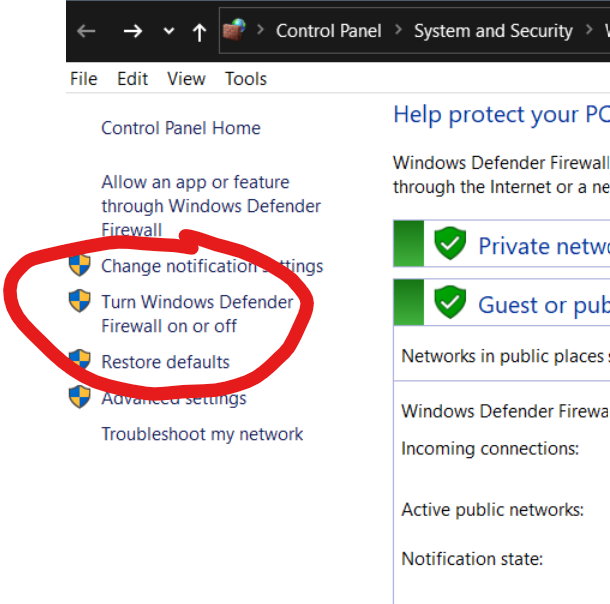Open Troubleshoot my network
The height and width of the screenshot is (604, 610).
point(202,434)
